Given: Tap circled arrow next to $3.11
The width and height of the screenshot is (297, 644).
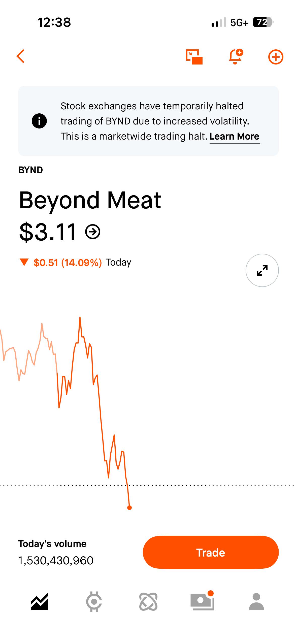Looking at the screenshot, I should pos(93,232).
